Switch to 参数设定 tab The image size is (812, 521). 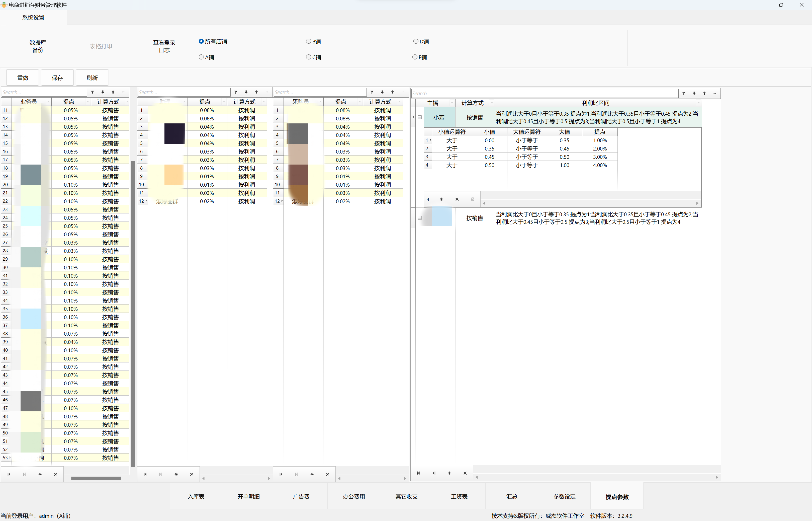click(565, 496)
